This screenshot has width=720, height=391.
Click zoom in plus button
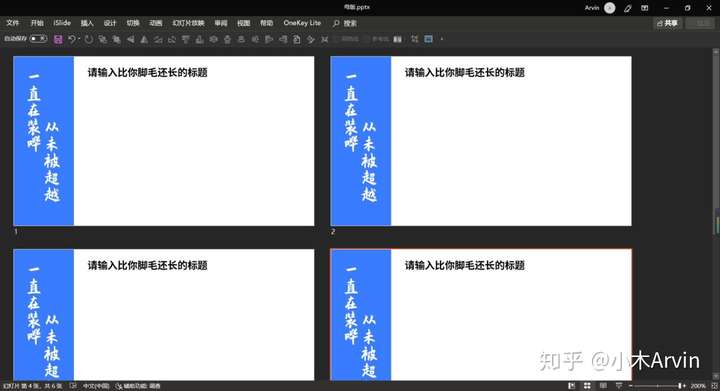(x=685, y=386)
